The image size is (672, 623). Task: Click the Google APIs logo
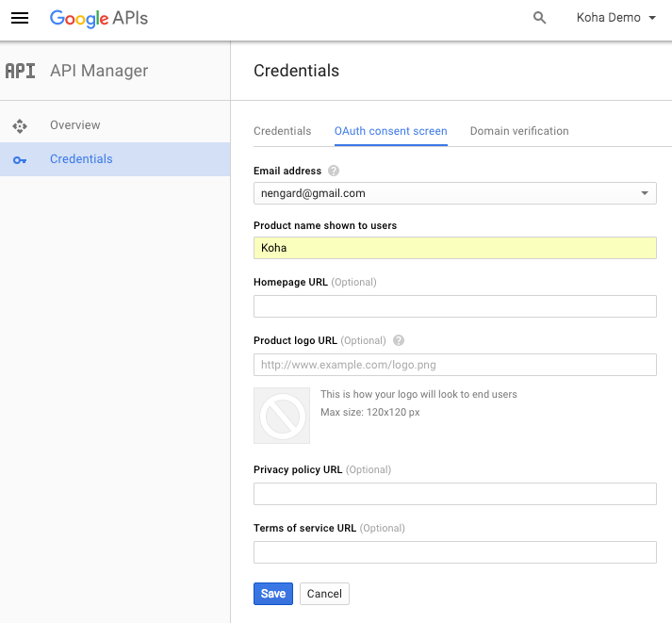point(98,18)
